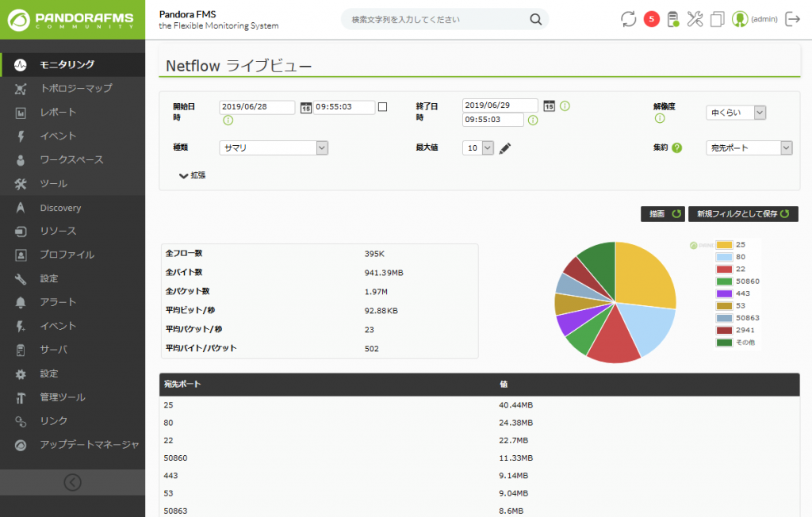Click 新規フィルタとして保存 to save filter
This screenshot has width=812, height=517.
742,213
